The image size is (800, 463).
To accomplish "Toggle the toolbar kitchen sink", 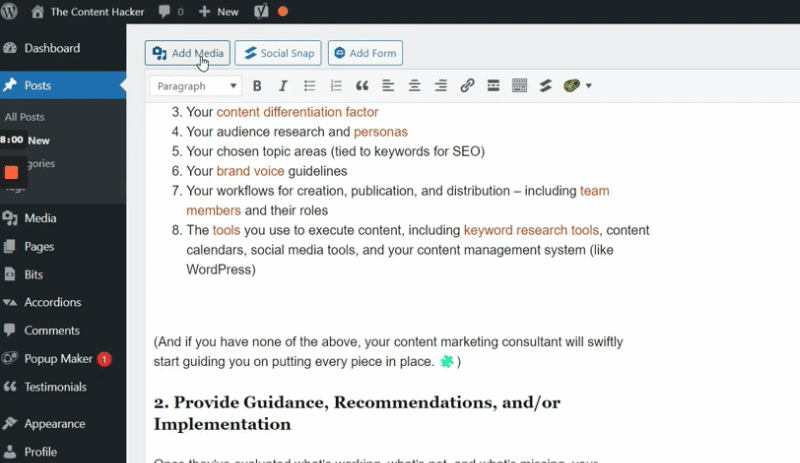I will coord(519,86).
